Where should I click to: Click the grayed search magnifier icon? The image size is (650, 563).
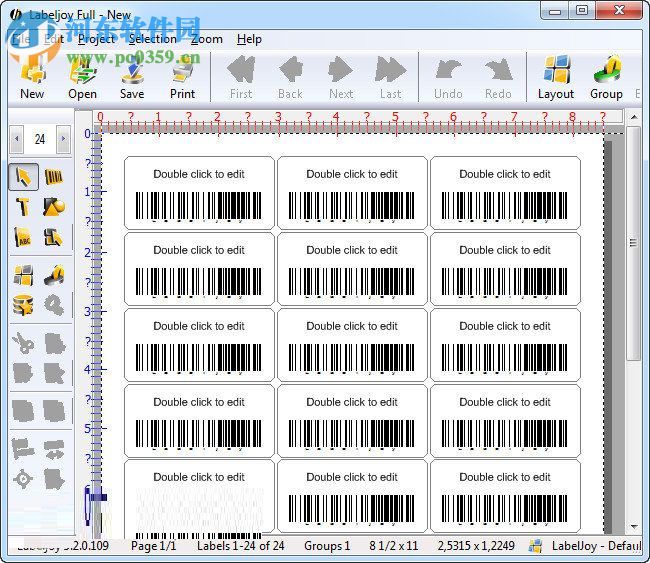click(54, 306)
